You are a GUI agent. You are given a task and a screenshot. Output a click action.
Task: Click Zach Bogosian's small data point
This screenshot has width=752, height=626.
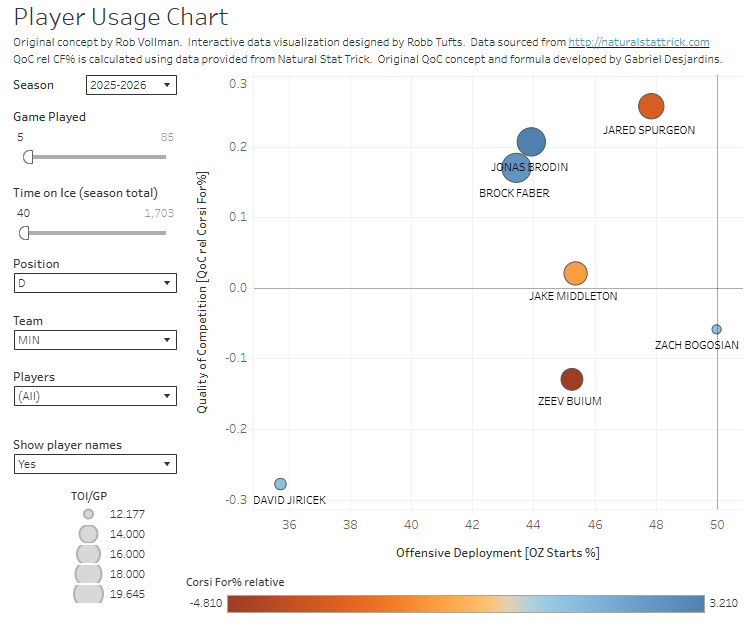[x=716, y=329]
